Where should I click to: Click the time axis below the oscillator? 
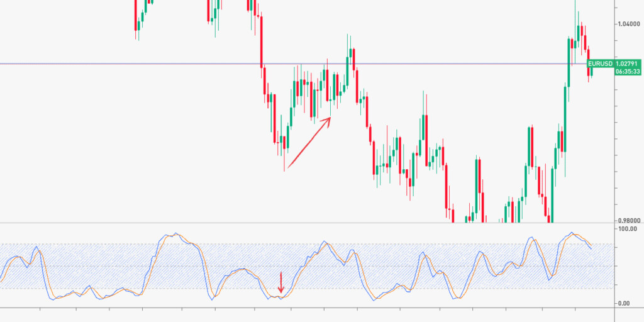click(x=314, y=314)
